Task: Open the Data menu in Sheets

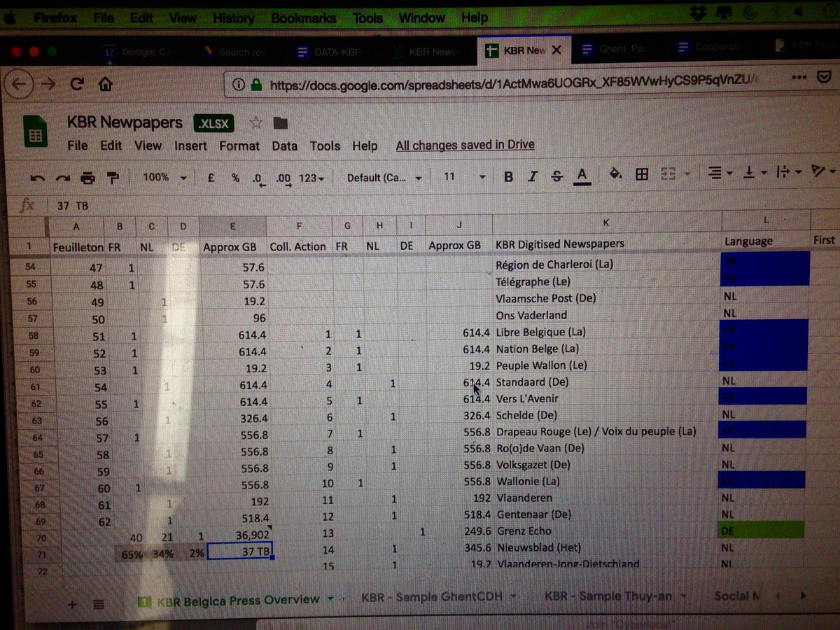Action: [284, 146]
